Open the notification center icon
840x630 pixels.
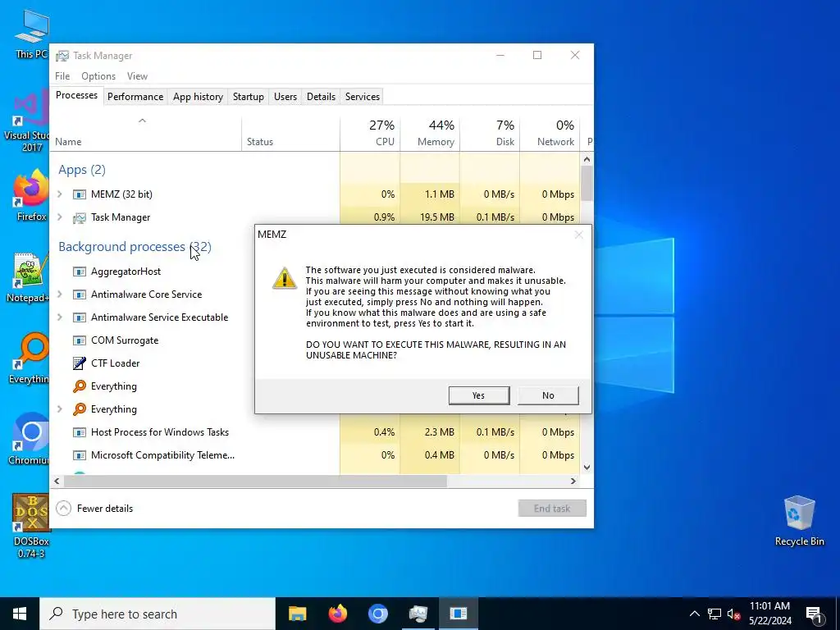[814, 614]
